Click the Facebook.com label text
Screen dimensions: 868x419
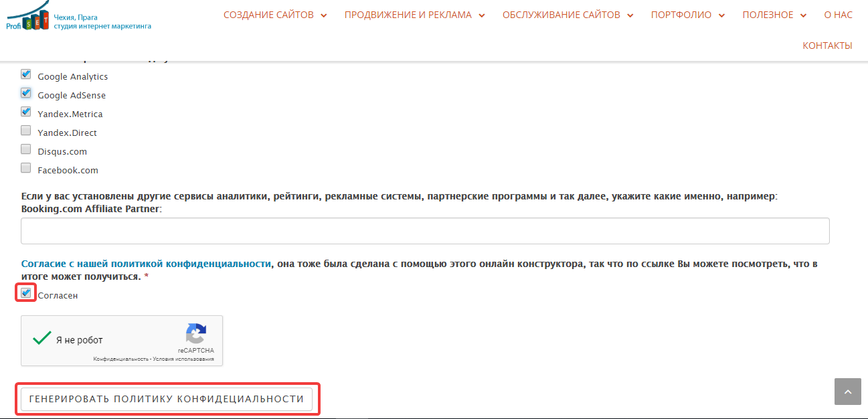[x=68, y=171]
